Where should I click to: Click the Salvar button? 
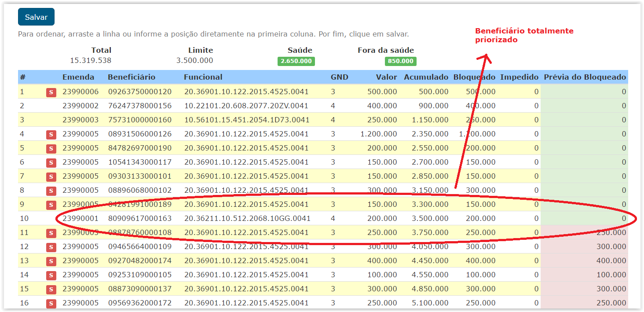click(x=36, y=17)
